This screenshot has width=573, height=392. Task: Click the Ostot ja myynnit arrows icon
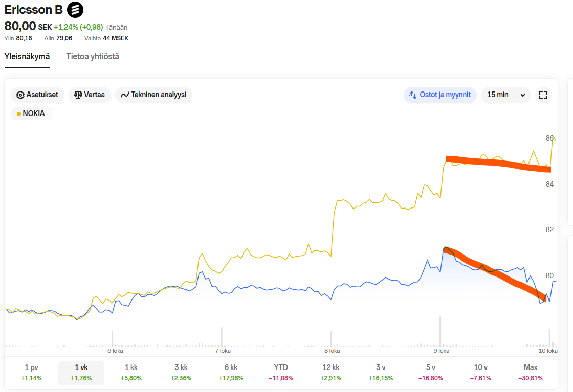413,95
